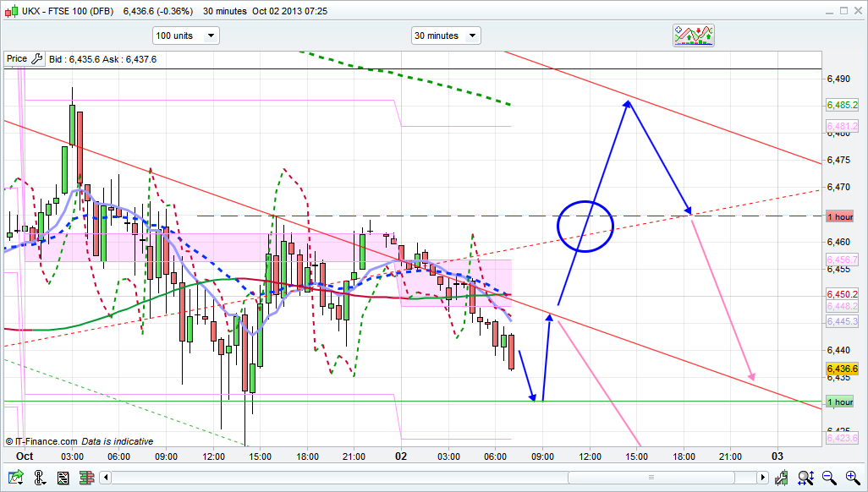Click the green 1 hour support level label
This screenshot has width=868, height=492.
840,402
